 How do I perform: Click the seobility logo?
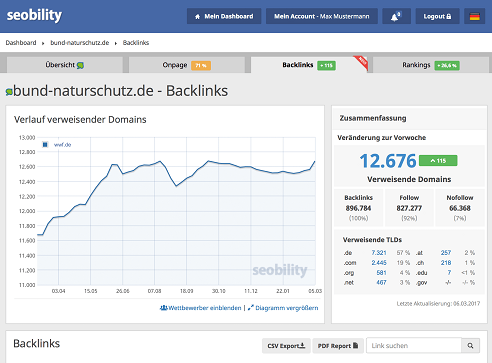34,16
